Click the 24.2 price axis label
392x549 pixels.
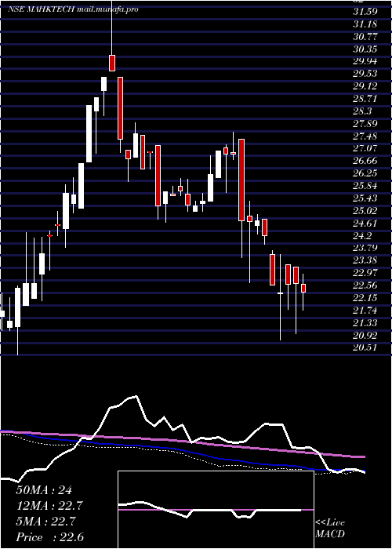click(x=362, y=235)
